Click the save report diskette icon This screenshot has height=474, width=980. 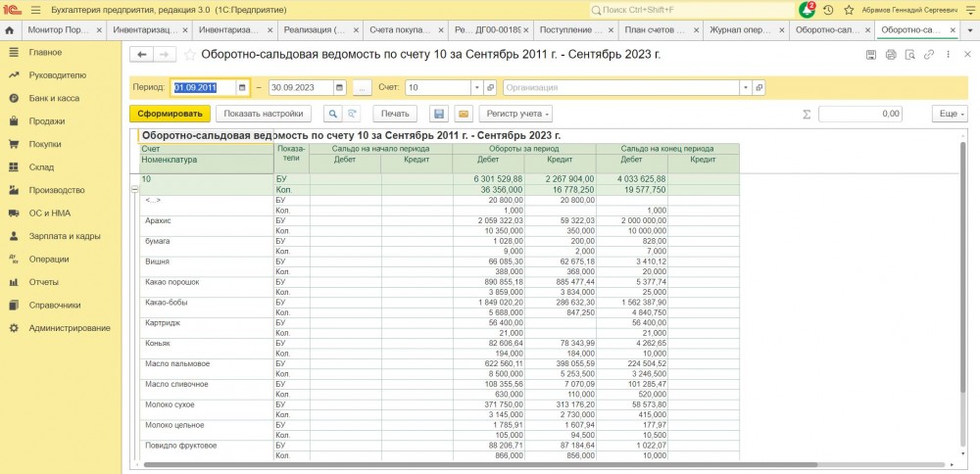439,114
